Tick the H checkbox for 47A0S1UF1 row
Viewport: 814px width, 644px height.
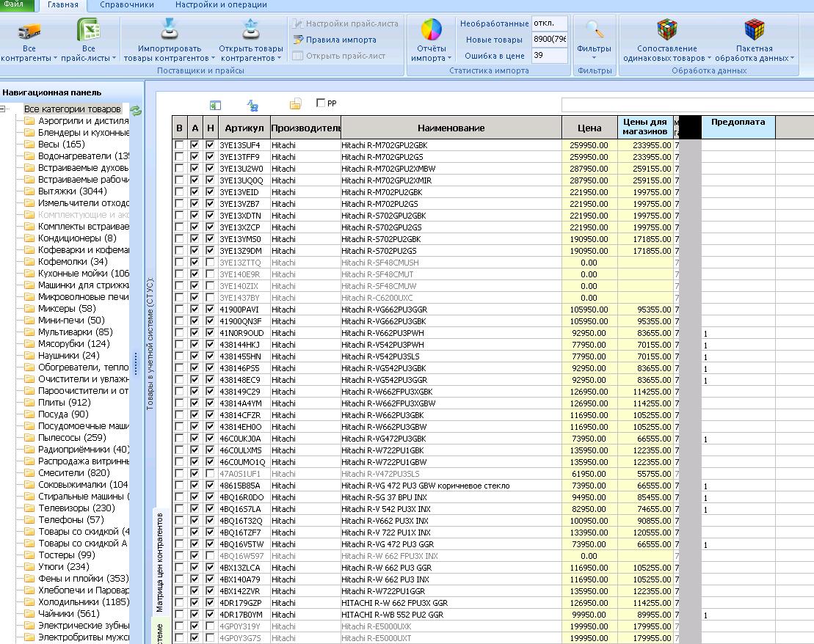210,473
